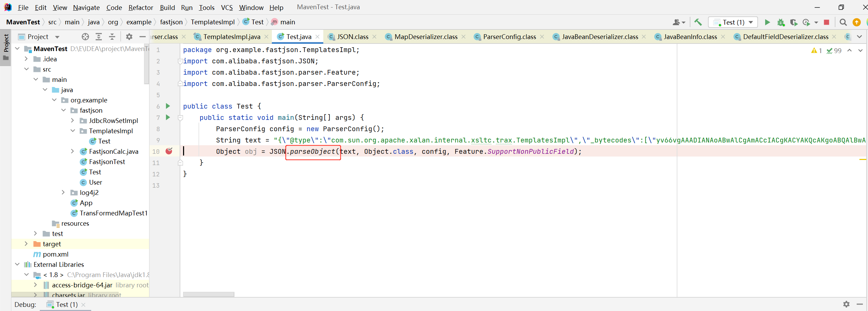Image resolution: width=868 pixels, height=311 pixels.
Task: Fold the main method at line 7
Action: click(x=180, y=118)
